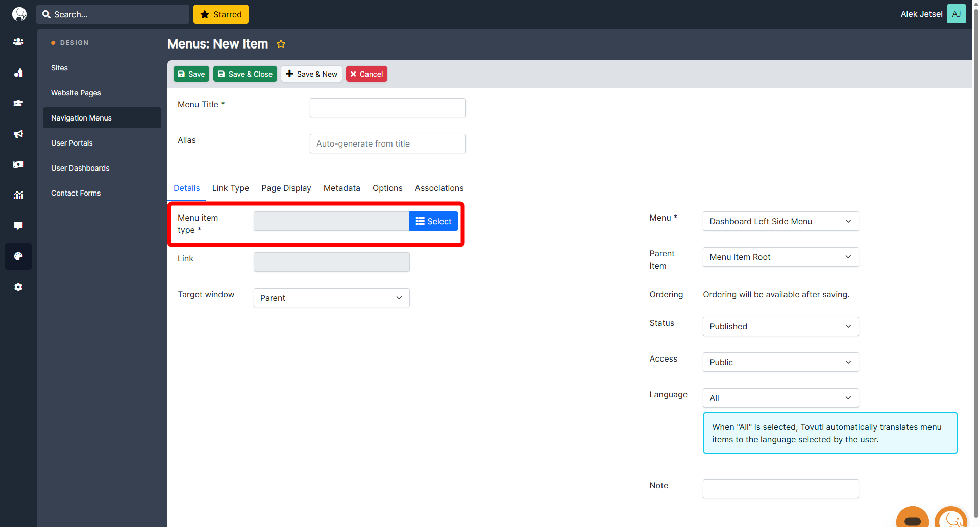980x527 pixels.
Task: Open the elephant chat widget
Action: point(951,517)
